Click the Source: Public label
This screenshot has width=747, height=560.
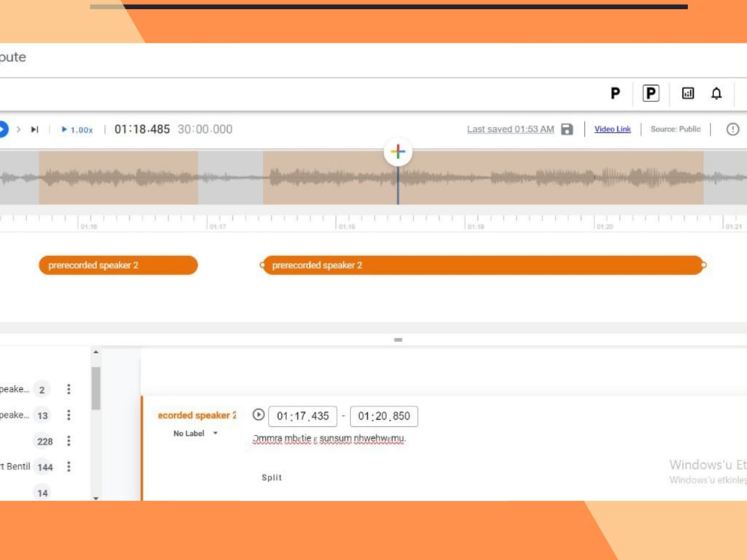click(x=675, y=129)
